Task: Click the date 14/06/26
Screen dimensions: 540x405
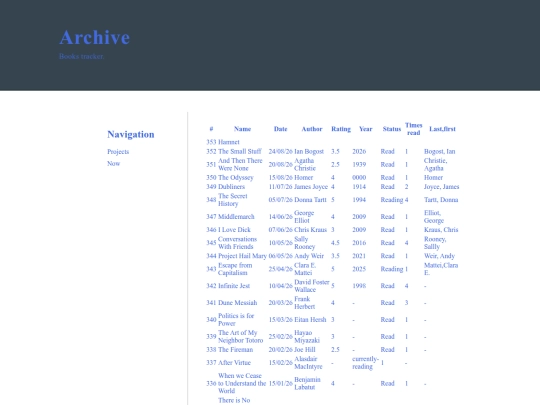Action: pos(280,217)
